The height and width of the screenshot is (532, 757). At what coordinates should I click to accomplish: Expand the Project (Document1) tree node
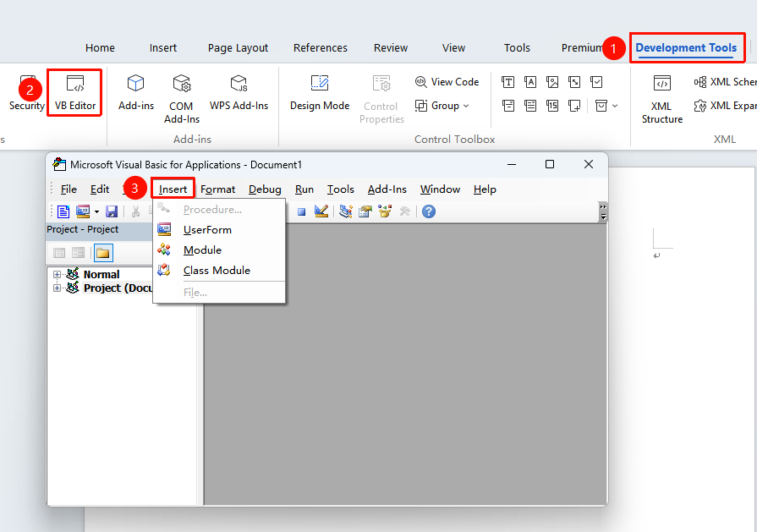[57, 288]
